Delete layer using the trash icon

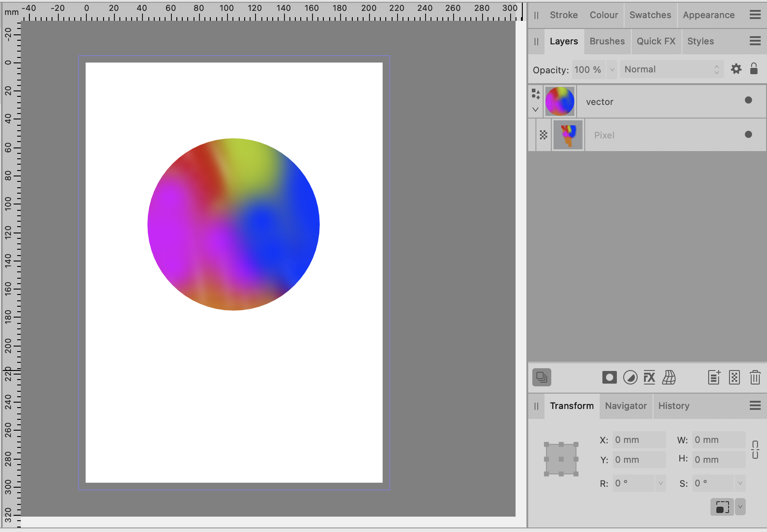pyautogui.click(x=754, y=378)
